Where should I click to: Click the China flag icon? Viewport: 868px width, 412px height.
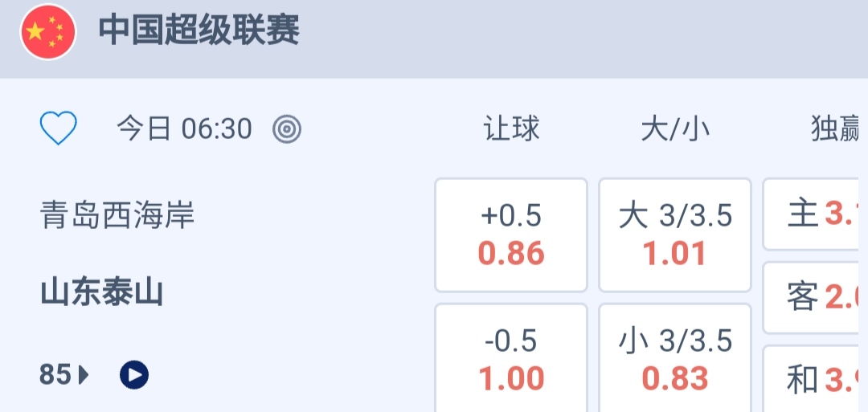coord(47,32)
